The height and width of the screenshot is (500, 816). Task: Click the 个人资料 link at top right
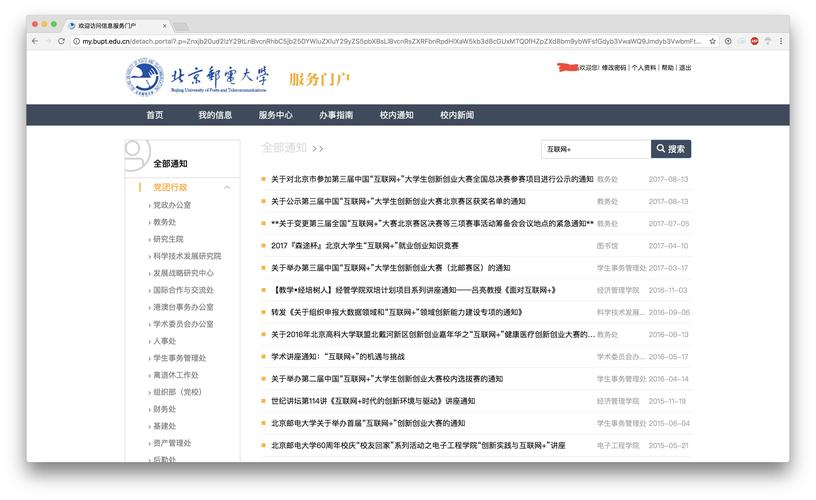[644, 68]
